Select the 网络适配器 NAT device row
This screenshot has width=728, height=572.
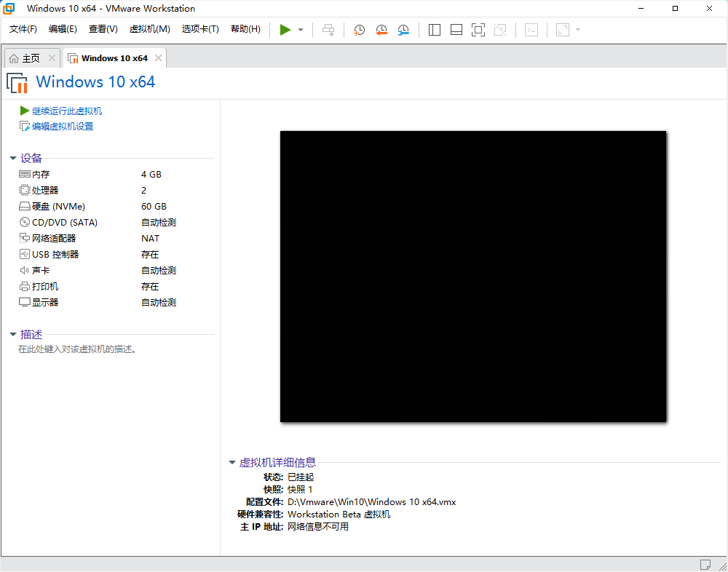[x=54, y=239]
